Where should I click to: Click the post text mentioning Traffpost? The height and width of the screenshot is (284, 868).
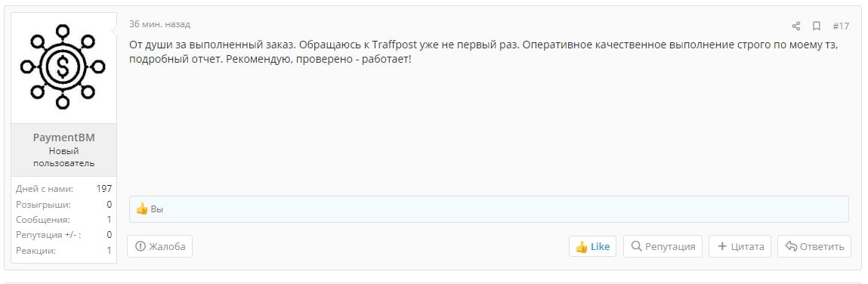coord(483,51)
